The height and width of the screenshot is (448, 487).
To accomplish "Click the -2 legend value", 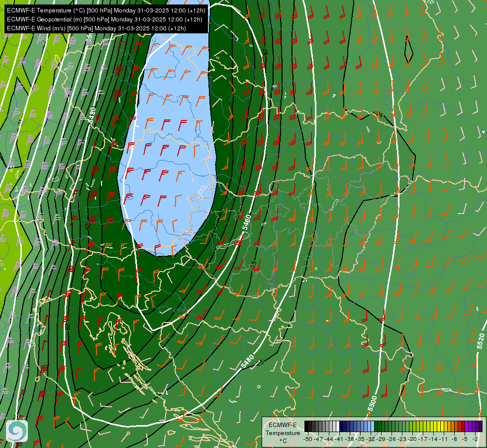I will 475,439.
